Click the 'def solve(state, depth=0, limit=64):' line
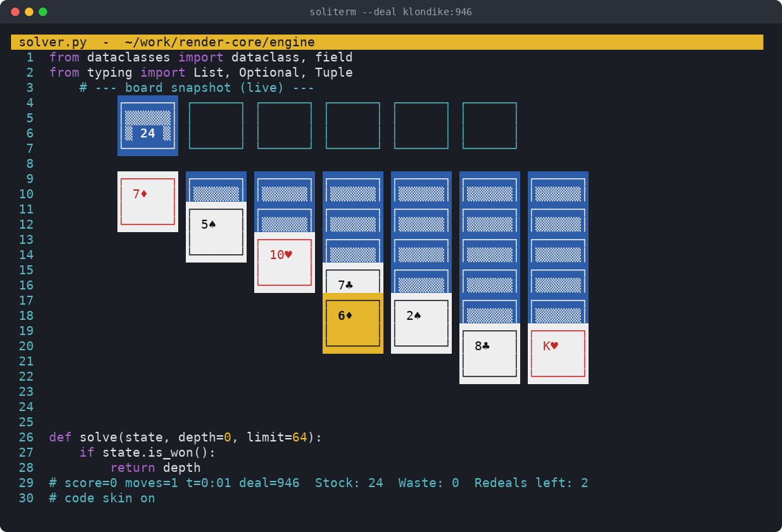Viewport: 782px width, 532px height. coord(186,437)
